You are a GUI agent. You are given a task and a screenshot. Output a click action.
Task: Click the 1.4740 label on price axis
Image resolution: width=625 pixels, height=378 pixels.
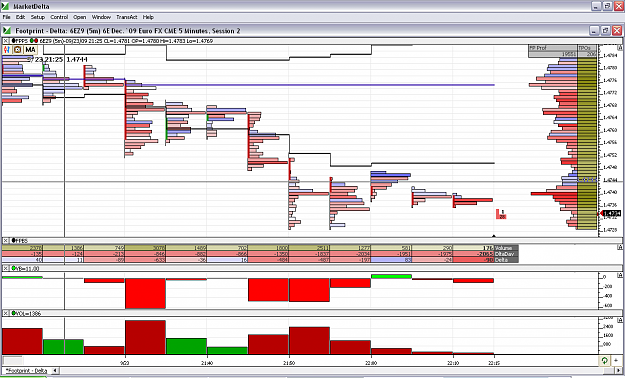[x=610, y=192]
